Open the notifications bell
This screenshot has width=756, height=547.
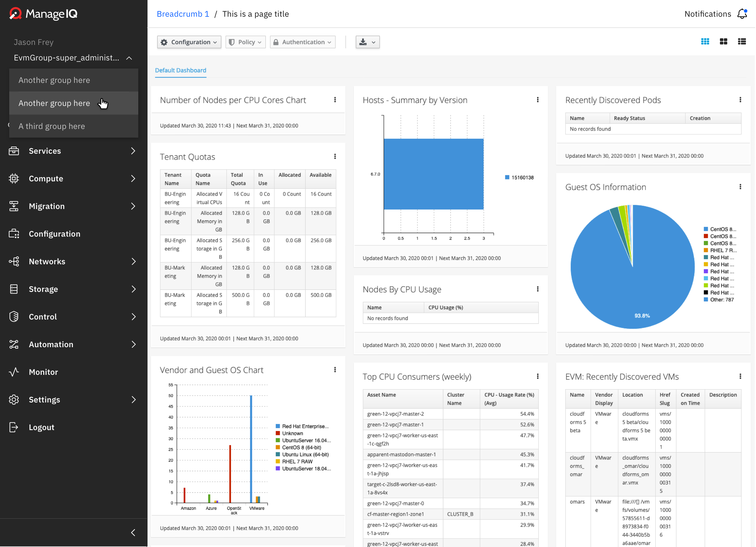tap(742, 14)
